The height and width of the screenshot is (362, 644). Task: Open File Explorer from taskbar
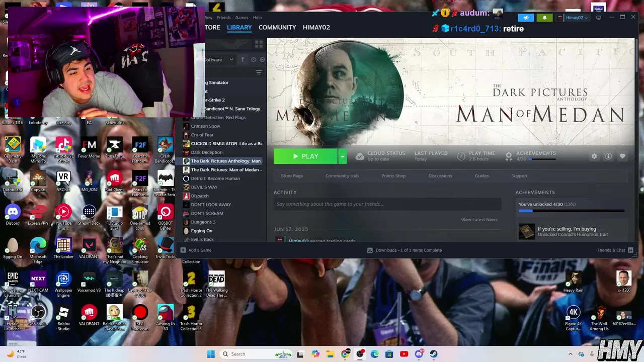point(330,354)
